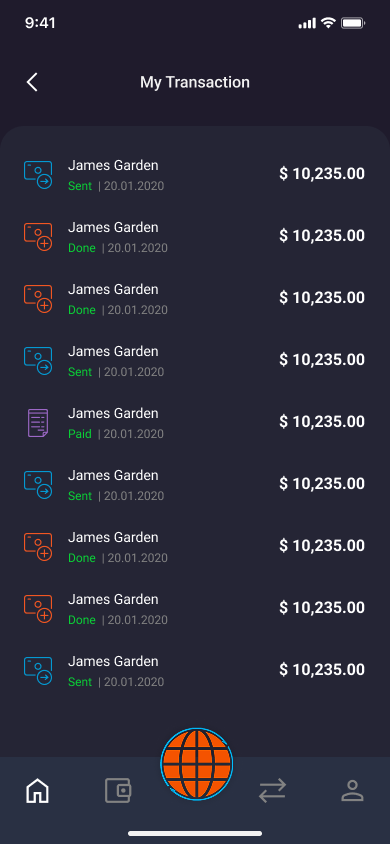Screen dimensions: 390x844
Task: Click the purple Paid receipt icon
Action: point(38,423)
